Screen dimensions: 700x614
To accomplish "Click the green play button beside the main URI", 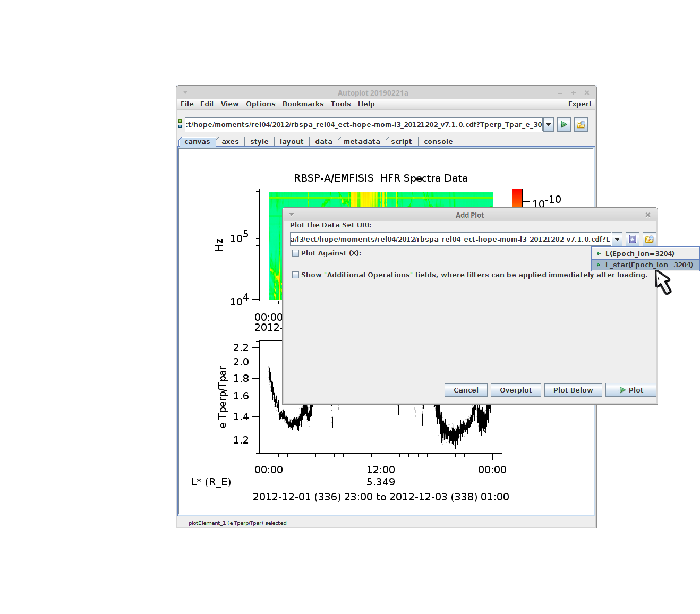I will coord(564,125).
